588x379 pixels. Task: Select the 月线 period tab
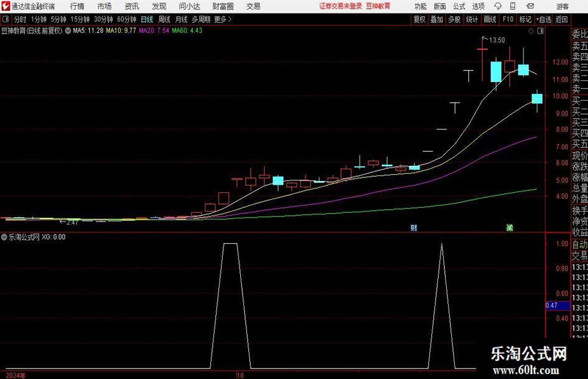click(182, 19)
